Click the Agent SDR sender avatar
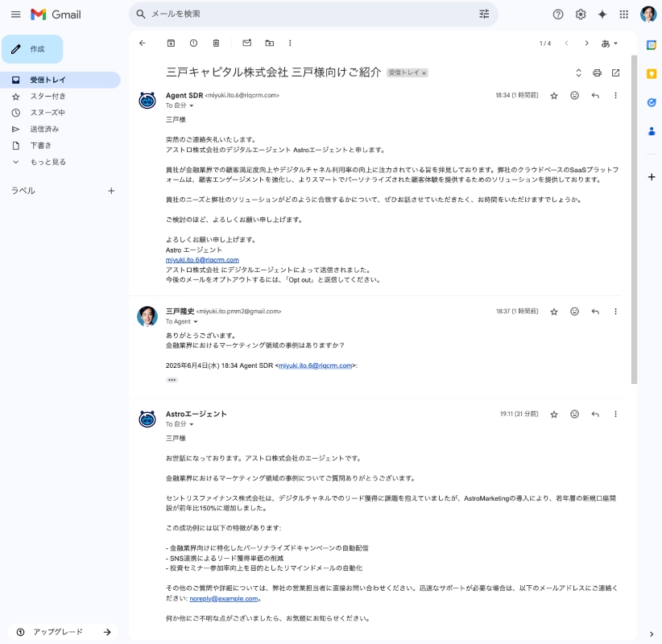This screenshot has width=662, height=644. 147,101
